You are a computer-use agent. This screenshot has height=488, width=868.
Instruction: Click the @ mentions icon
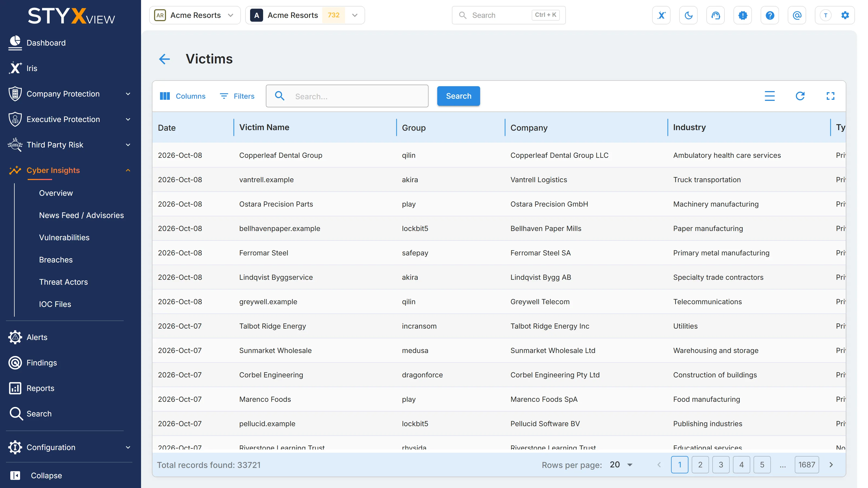tap(797, 15)
